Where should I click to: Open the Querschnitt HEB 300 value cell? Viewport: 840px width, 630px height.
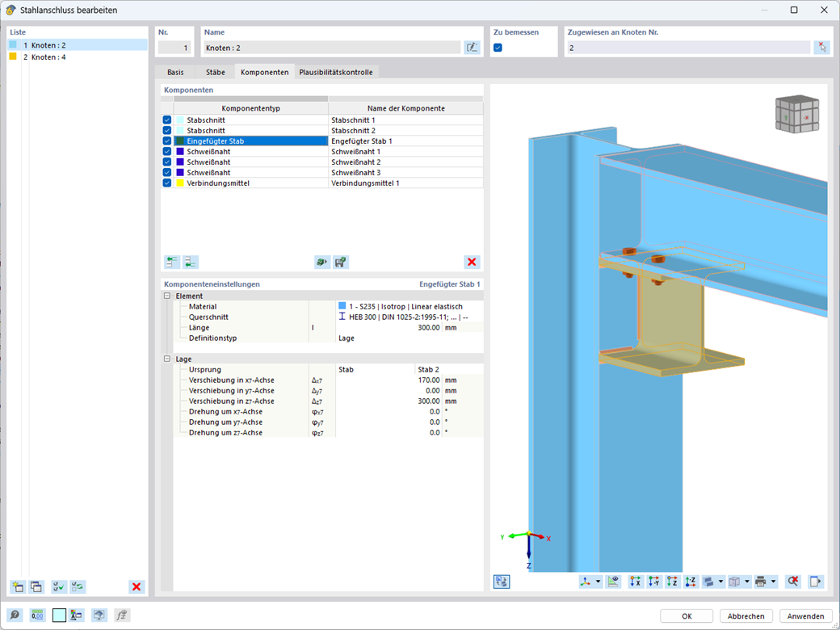[409, 317]
